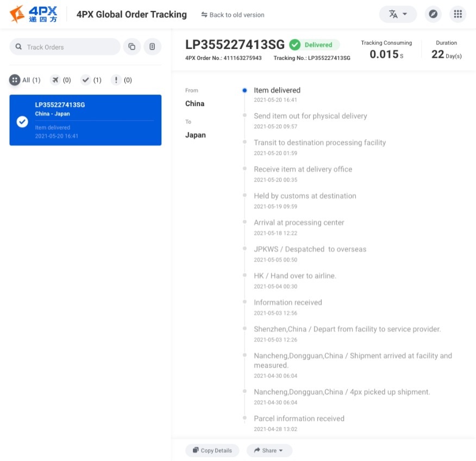The height and width of the screenshot is (461, 476).
Task: Select the All (1) filter tab
Action: point(25,80)
